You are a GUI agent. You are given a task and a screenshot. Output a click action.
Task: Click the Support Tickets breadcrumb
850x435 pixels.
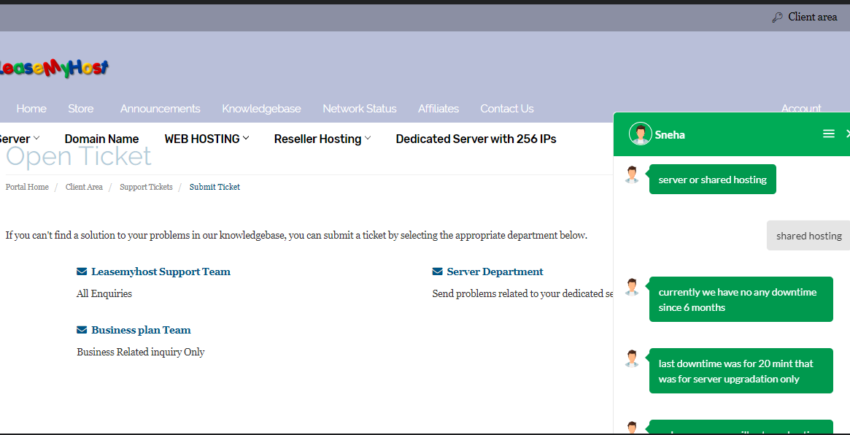point(146,187)
